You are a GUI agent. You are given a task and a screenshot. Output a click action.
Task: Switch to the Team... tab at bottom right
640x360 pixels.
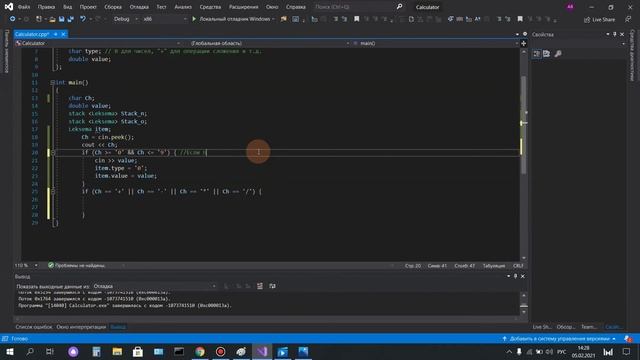pos(589,327)
